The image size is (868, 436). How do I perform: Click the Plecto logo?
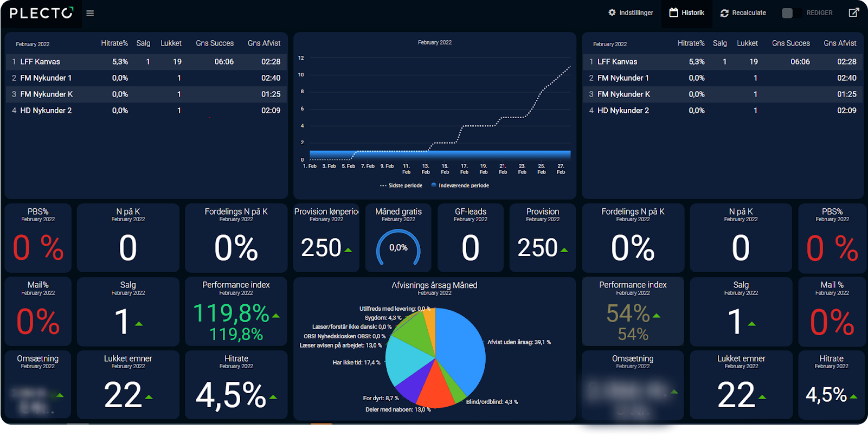[x=41, y=13]
